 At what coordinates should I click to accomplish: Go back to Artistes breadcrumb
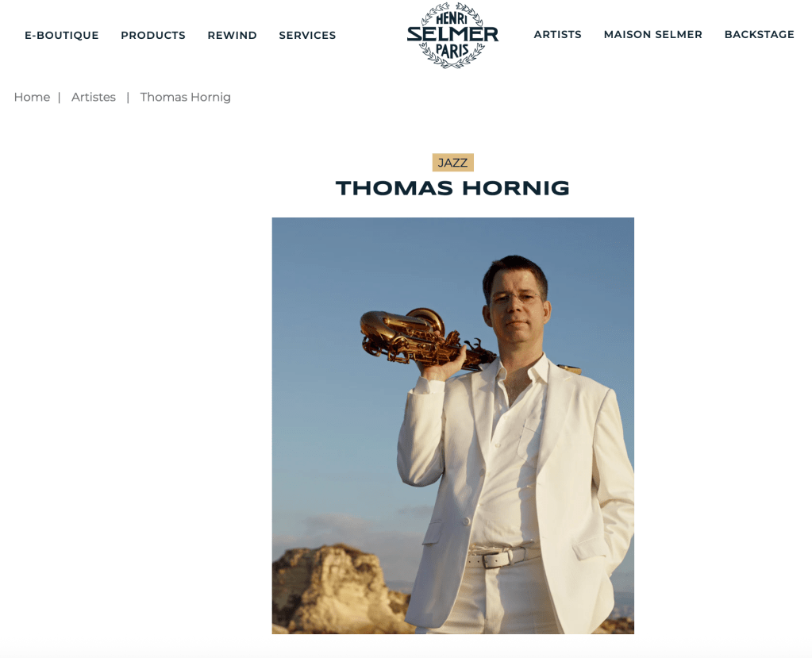(94, 97)
